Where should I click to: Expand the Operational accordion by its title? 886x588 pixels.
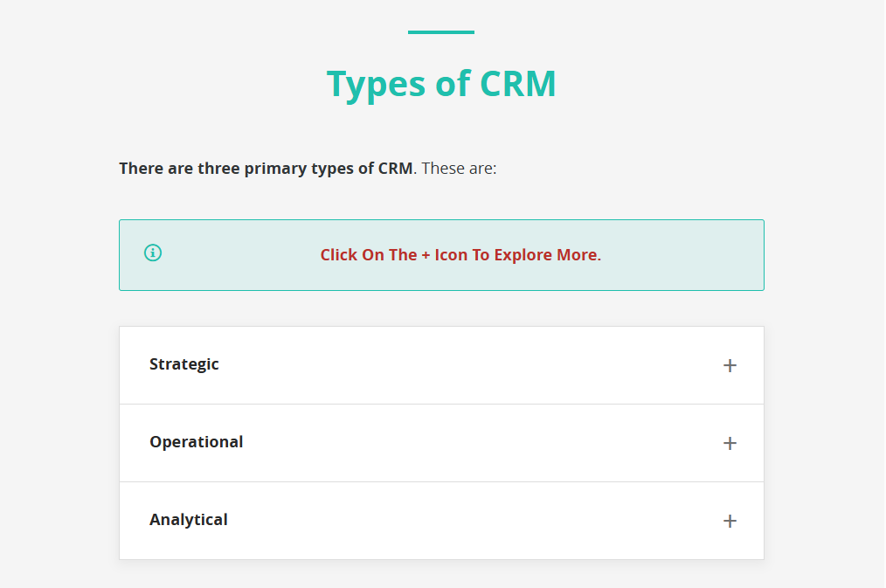[197, 442]
